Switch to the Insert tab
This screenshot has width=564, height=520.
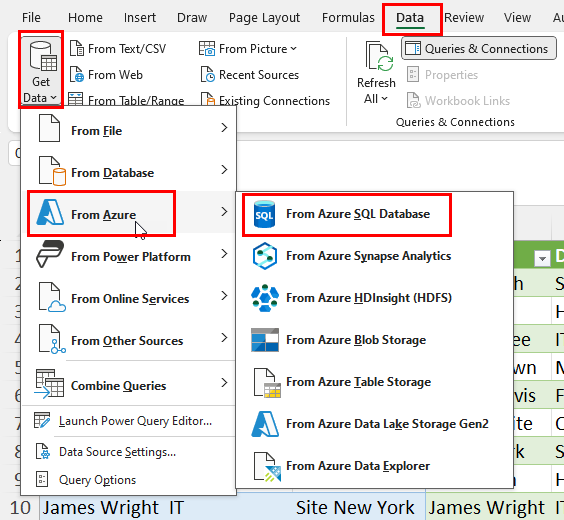click(140, 18)
